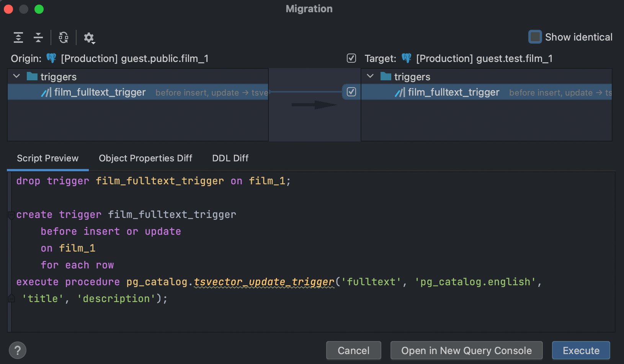Uncheck the film_fulltext_trigger migration row checkbox
This screenshot has width=624, height=364.
coord(351,92)
